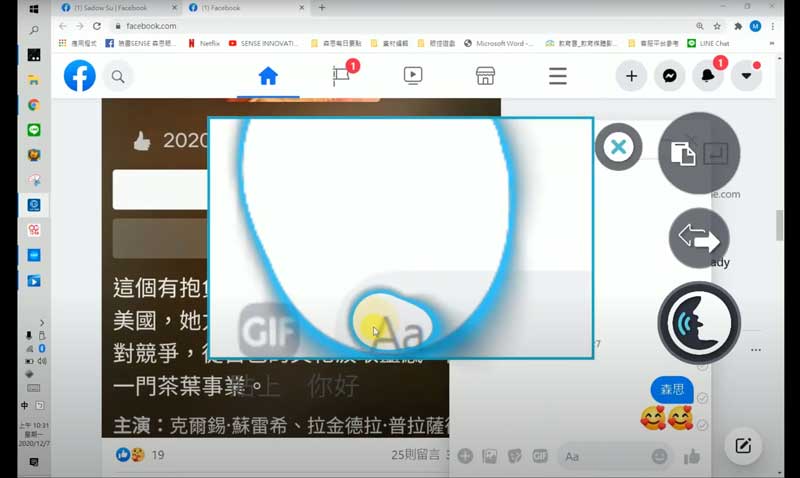
Task: Open the small GIF picker in chat bar
Action: (540, 456)
